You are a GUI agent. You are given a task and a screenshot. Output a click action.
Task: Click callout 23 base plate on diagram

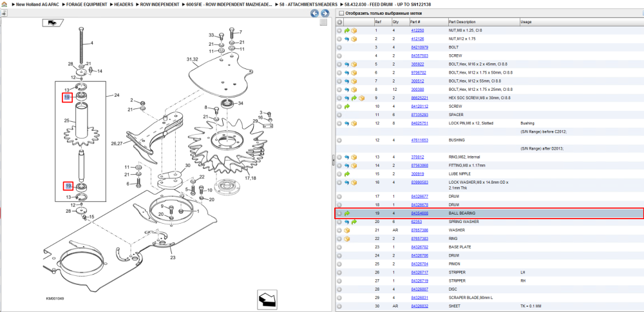[173, 258]
